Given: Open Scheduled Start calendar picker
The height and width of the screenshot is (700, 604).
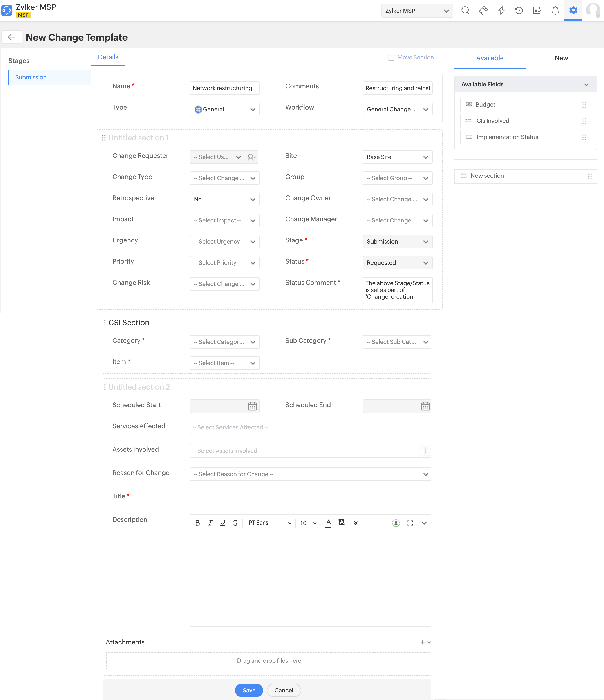Looking at the screenshot, I should coord(252,406).
